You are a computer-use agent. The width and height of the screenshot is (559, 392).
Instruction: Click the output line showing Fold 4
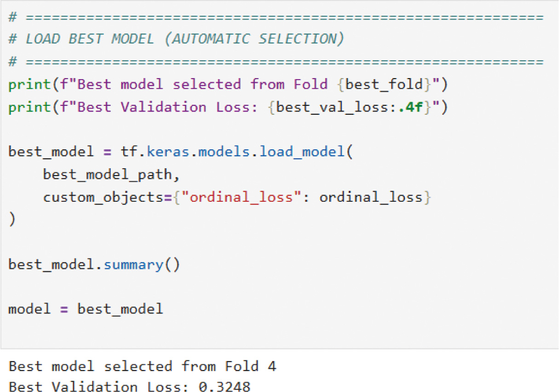click(x=142, y=366)
